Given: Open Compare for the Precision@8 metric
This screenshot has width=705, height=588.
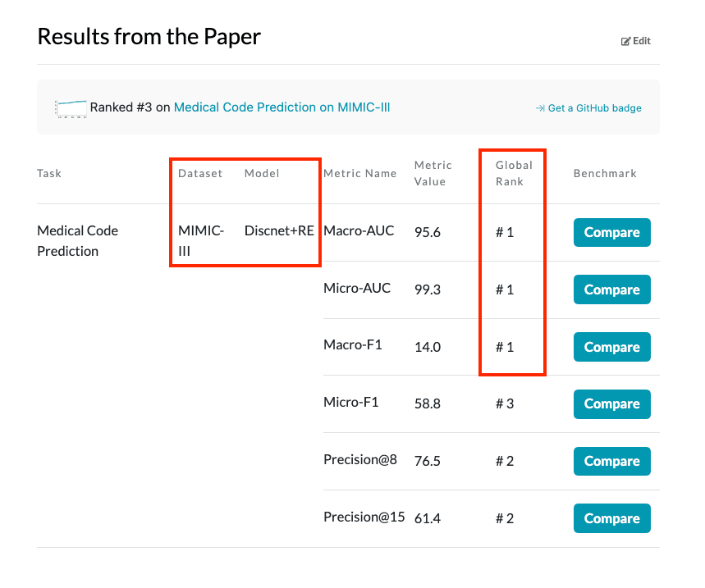Looking at the screenshot, I should [x=611, y=462].
